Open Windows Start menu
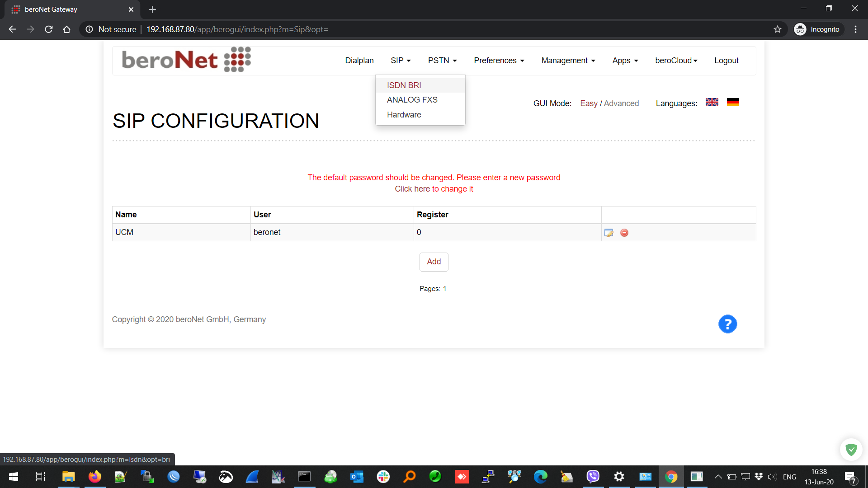Viewport: 868px width, 488px height. 14,477
